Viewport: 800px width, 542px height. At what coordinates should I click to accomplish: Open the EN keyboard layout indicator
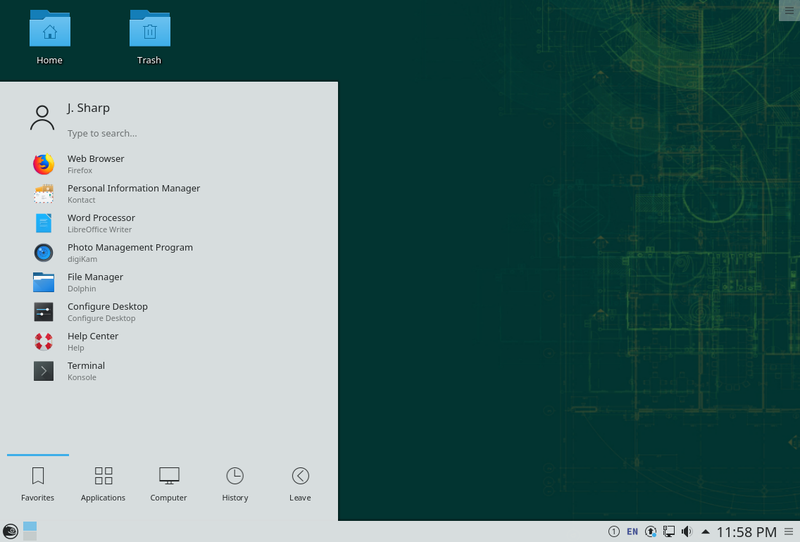[x=632, y=531]
